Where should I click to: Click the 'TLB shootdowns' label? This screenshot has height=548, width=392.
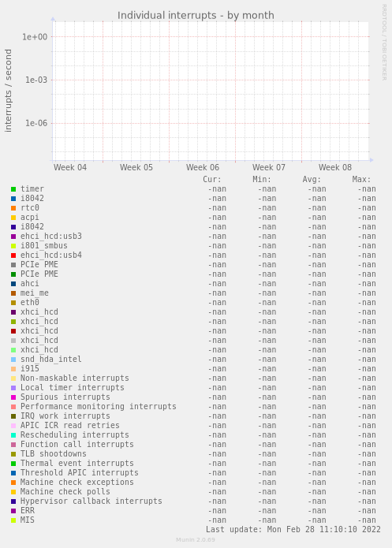(54, 453)
